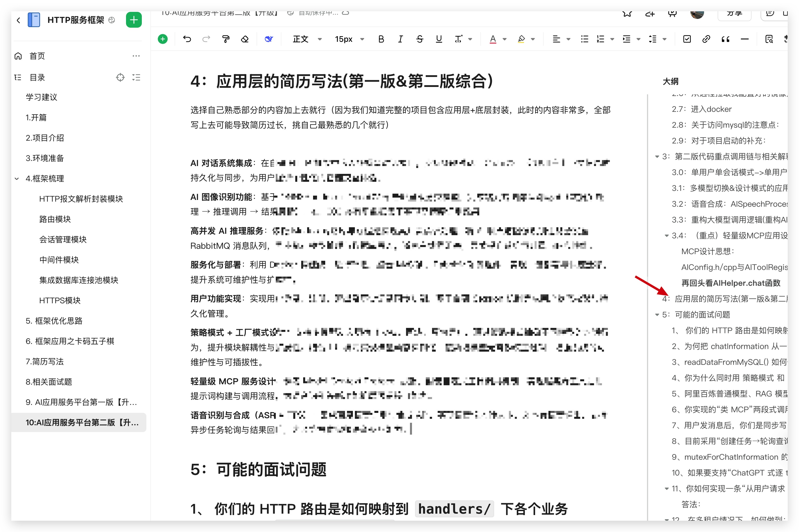Screen dimensions: 799x532
Task: Insert a block quote
Action: pyautogui.click(x=725, y=39)
